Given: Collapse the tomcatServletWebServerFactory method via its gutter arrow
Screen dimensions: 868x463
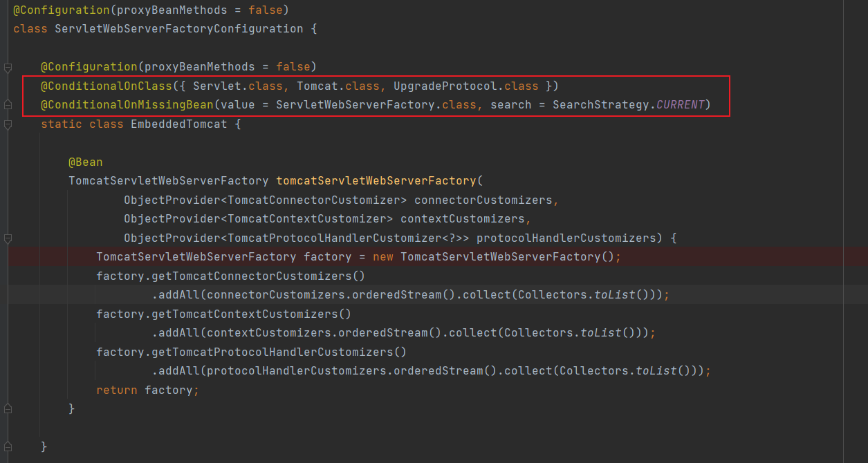Looking at the screenshot, I should point(8,237).
